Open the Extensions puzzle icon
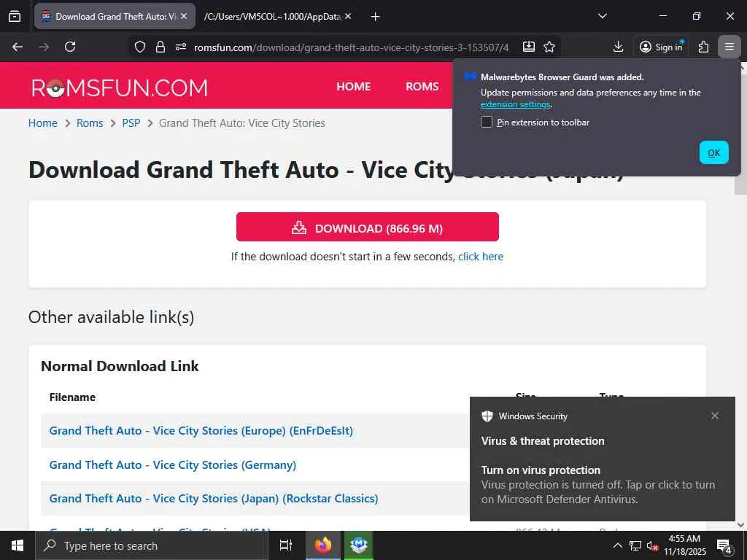 [703, 47]
